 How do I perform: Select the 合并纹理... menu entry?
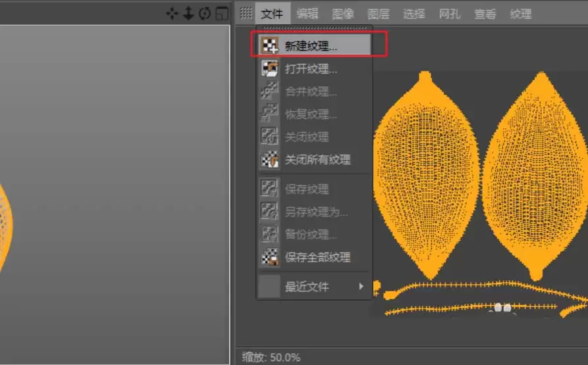point(314,91)
